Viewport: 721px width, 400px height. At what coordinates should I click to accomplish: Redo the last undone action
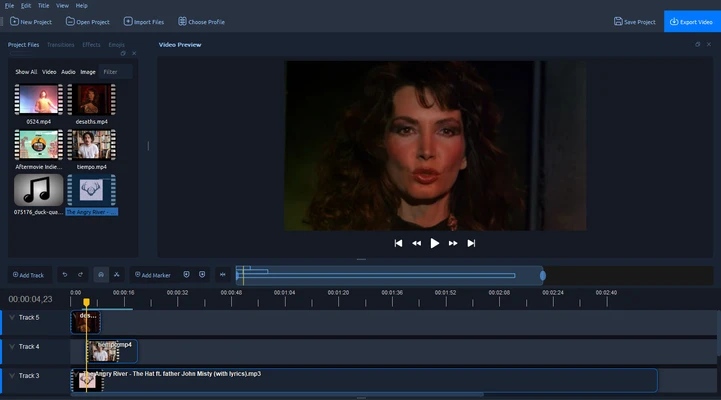pos(80,274)
